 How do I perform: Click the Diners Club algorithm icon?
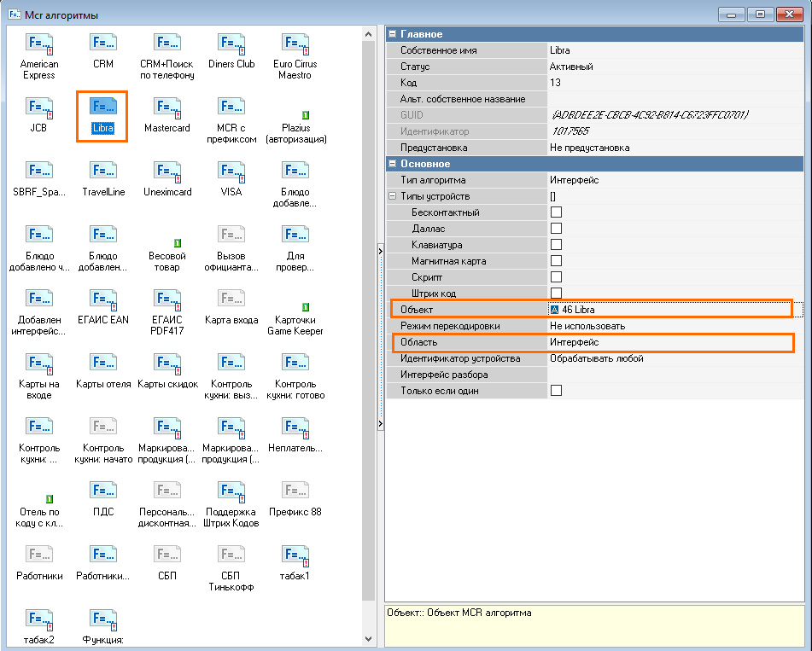click(231, 44)
